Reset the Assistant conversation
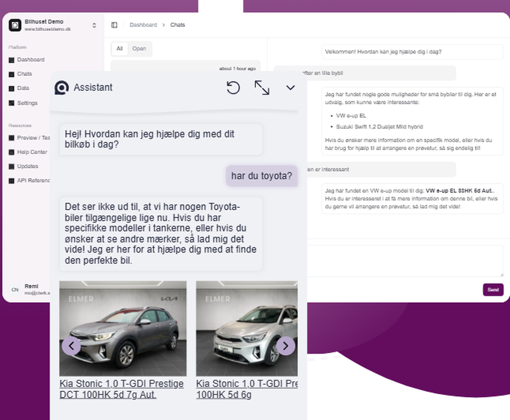This screenshot has width=510, height=420. pos(233,88)
